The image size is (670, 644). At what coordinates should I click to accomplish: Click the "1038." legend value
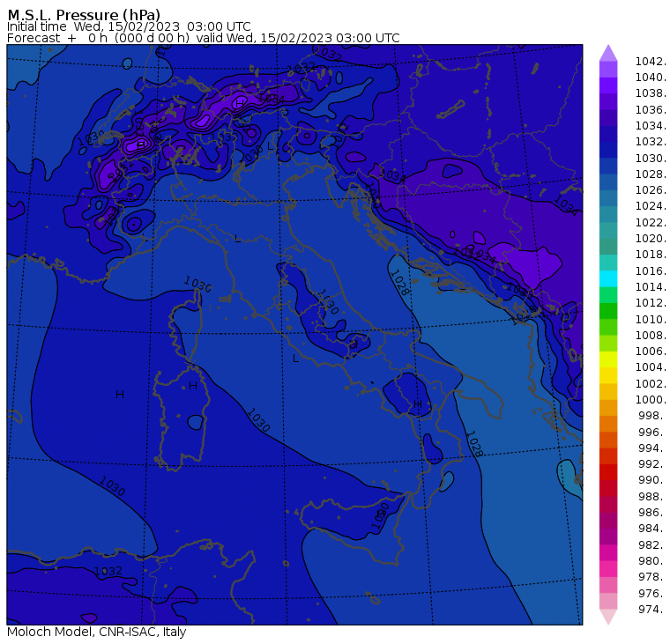tap(651, 93)
